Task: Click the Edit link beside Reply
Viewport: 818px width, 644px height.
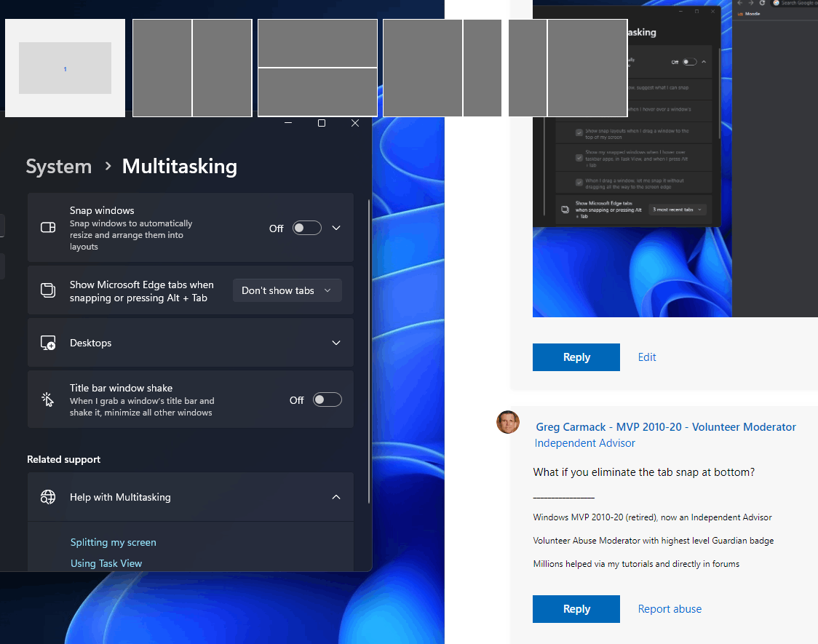Action: [647, 357]
